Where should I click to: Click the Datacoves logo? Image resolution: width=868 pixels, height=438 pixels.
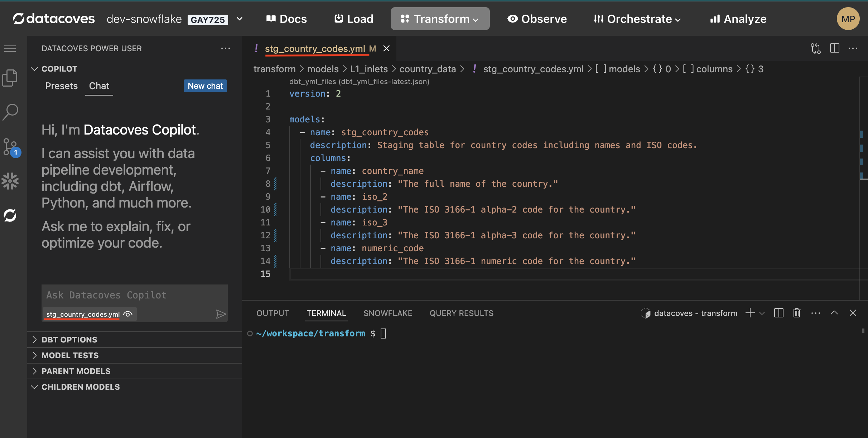(54, 19)
